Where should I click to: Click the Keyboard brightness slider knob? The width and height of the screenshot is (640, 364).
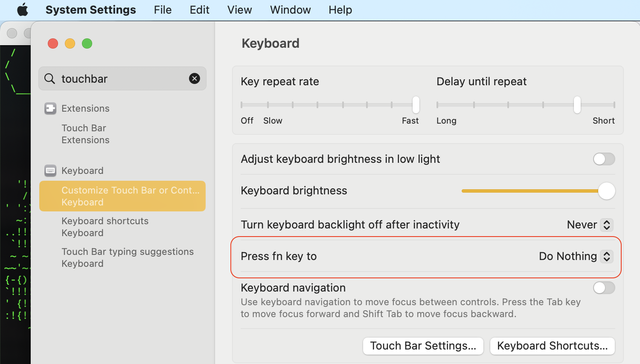coord(606,191)
